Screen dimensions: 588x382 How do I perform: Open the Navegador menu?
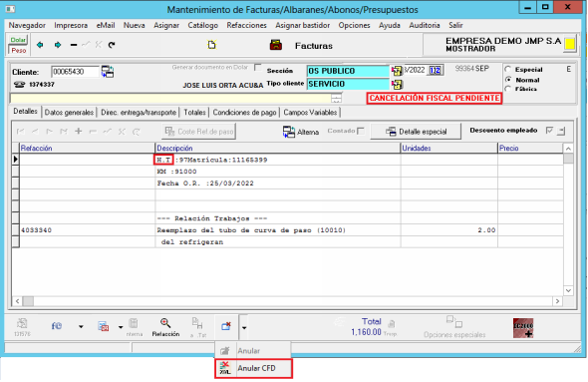pos(27,25)
